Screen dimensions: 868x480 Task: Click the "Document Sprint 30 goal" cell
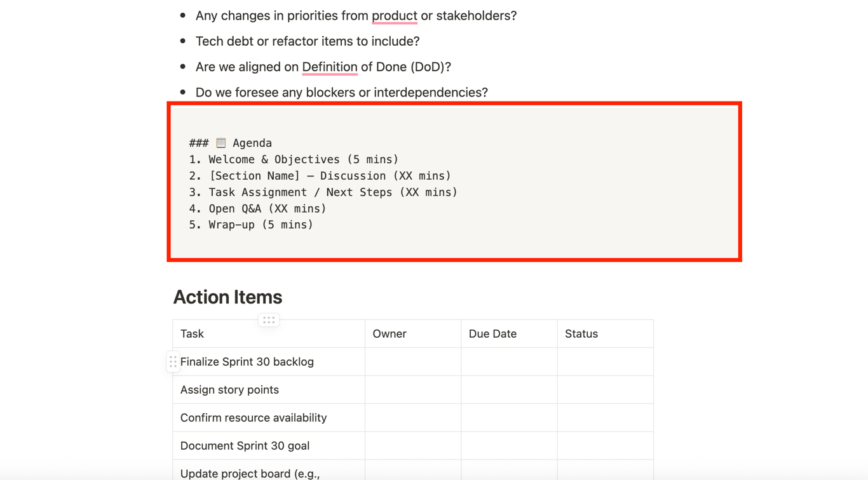(245, 446)
